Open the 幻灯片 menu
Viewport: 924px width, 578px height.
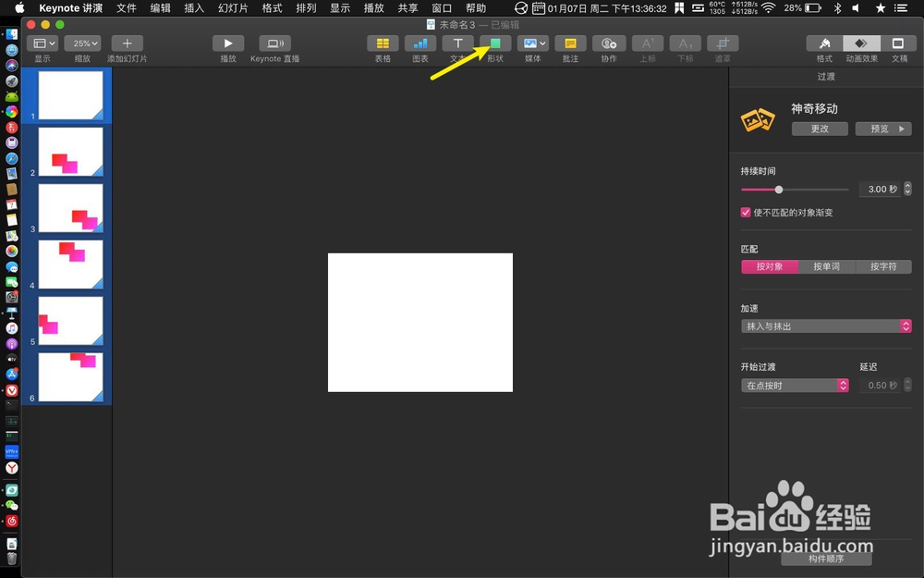click(233, 8)
